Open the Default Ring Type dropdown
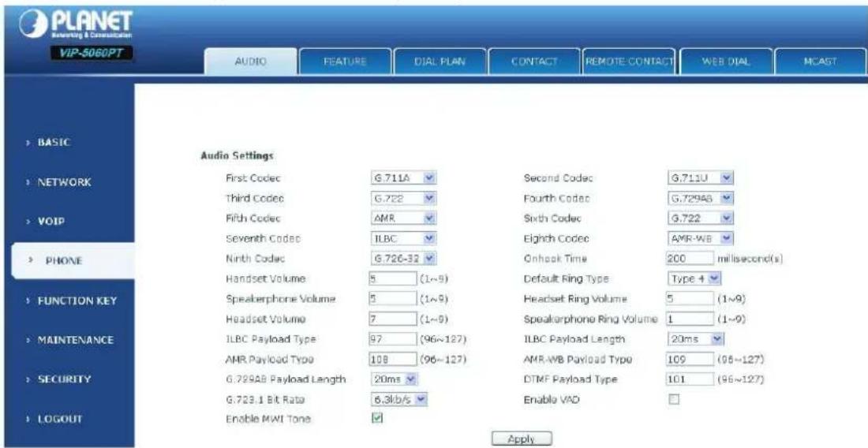 point(694,278)
